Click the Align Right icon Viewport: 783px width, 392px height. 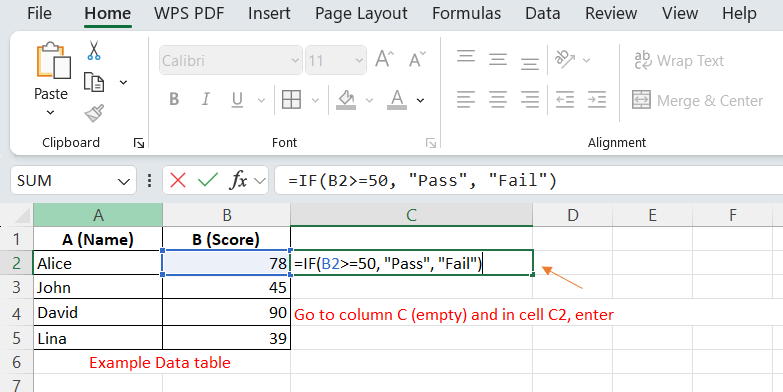pos(530,100)
